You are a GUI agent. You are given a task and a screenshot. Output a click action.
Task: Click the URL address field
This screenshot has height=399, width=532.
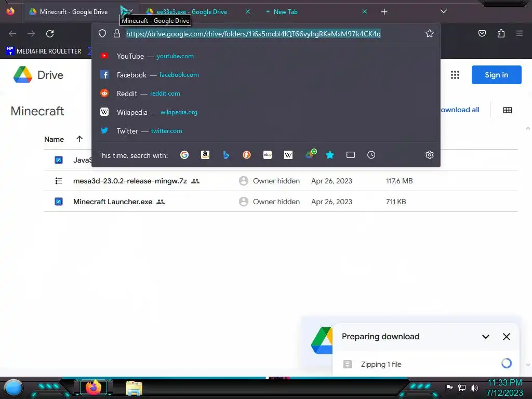(254, 34)
